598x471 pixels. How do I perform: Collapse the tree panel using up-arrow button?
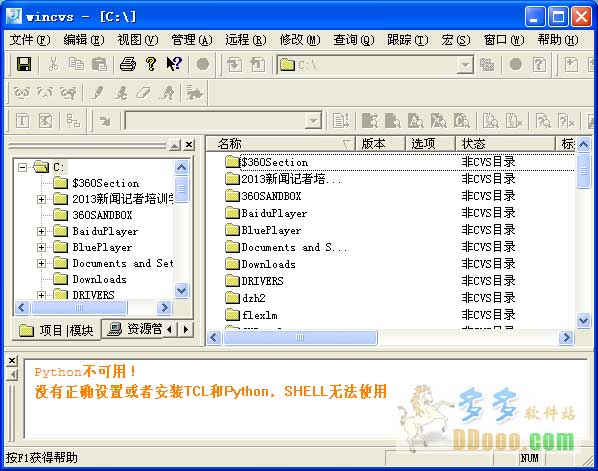click(x=175, y=145)
